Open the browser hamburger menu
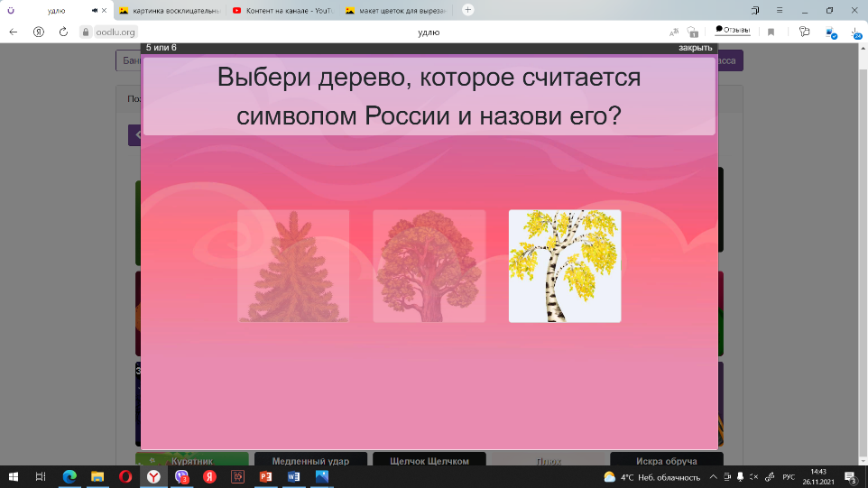This screenshot has width=868, height=488. (x=777, y=10)
